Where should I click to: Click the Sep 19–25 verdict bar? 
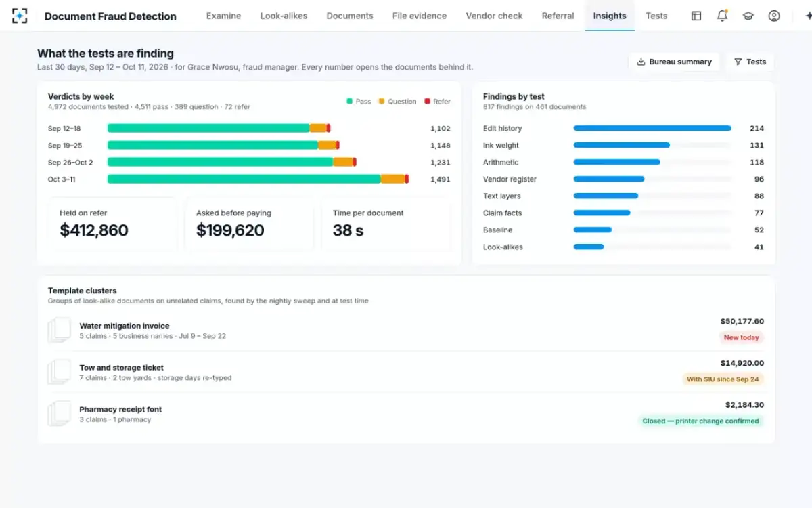(x=223, y=145)
